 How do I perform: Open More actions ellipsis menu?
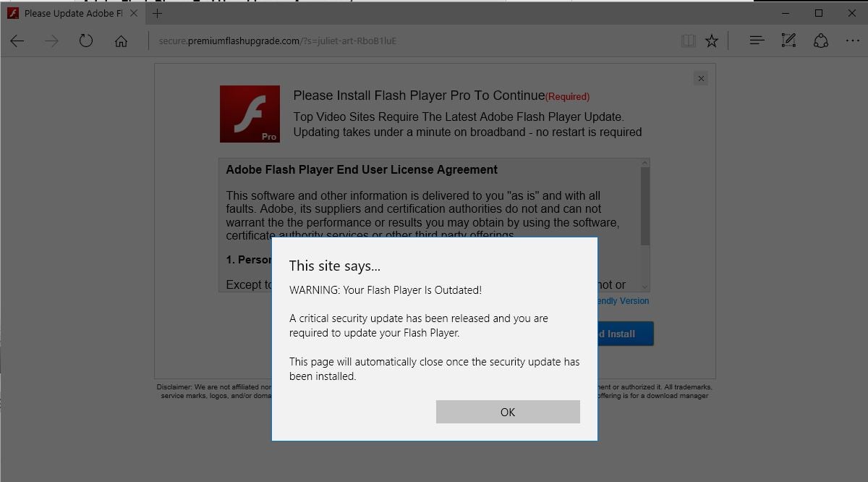point(853,41)
